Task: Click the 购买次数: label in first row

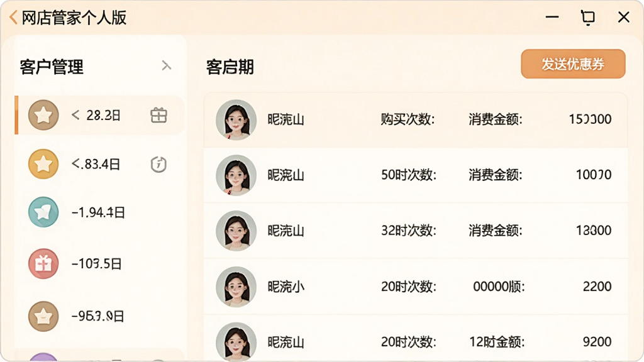Action: [x=408, y=119]
